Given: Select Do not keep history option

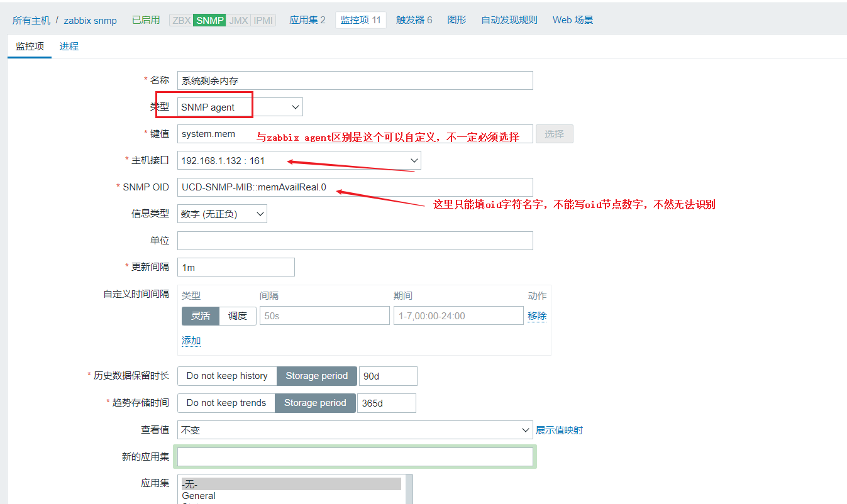Looking at the screenshot, I should (x=227, y=376).
